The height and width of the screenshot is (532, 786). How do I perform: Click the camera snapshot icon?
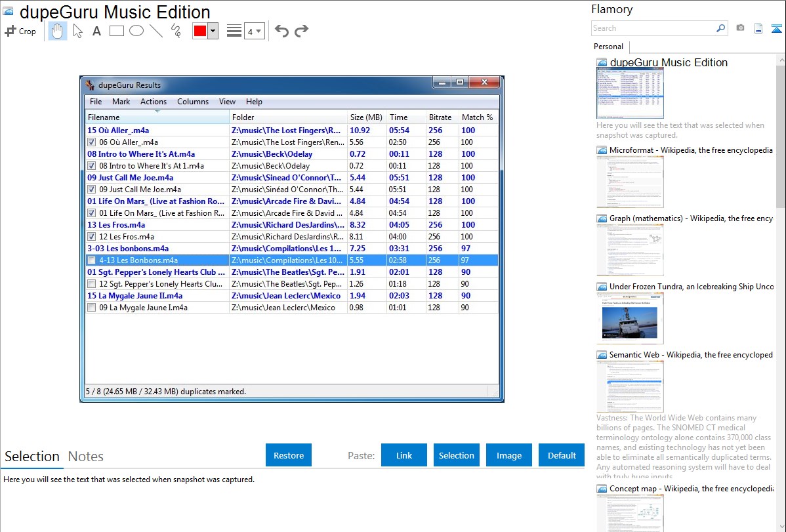tap(740, 28)
